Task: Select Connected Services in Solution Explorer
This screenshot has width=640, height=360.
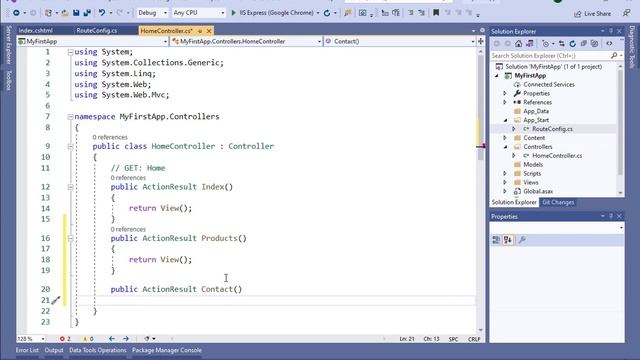Action: point(549,84)
